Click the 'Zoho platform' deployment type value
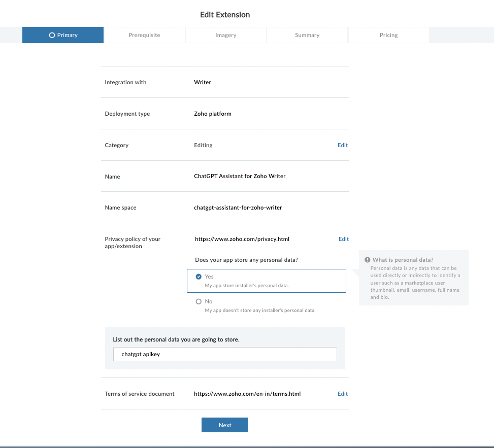Image resolution: width=494 pixels, height=448 pixels. tap(212, 114)
